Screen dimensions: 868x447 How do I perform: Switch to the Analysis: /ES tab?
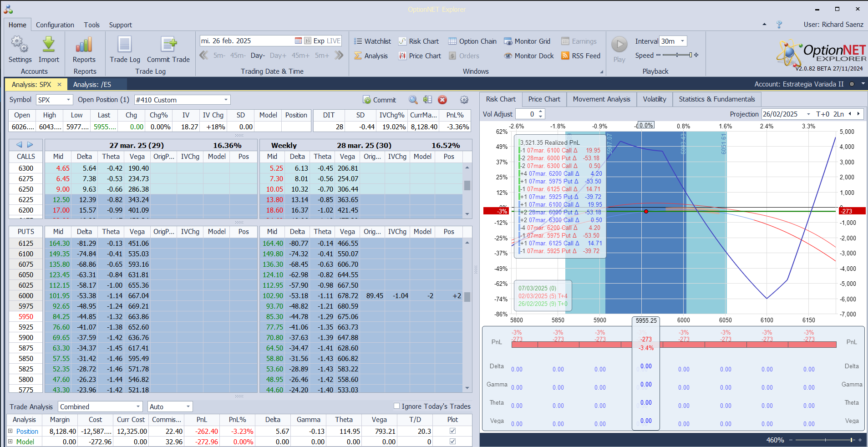[x=92, y=85]
